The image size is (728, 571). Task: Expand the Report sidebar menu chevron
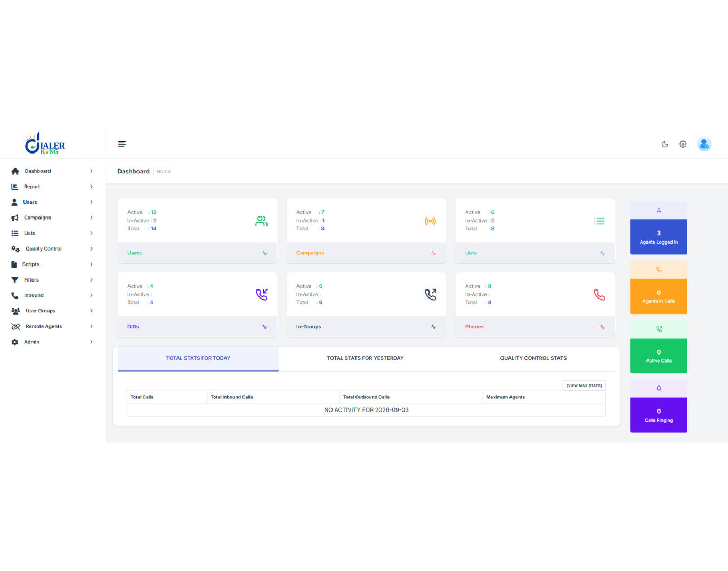click(x=91, y=187)
